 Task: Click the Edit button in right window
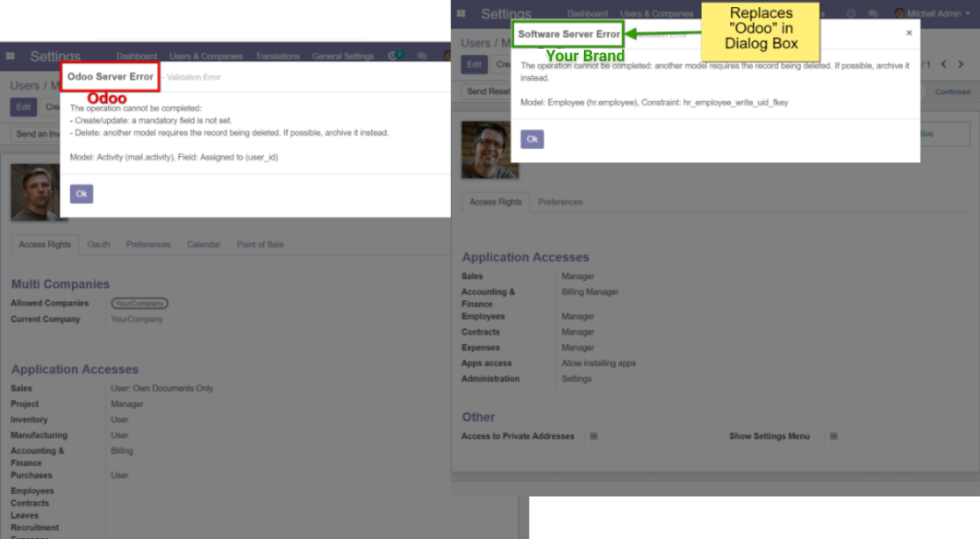tap(474, 65)
